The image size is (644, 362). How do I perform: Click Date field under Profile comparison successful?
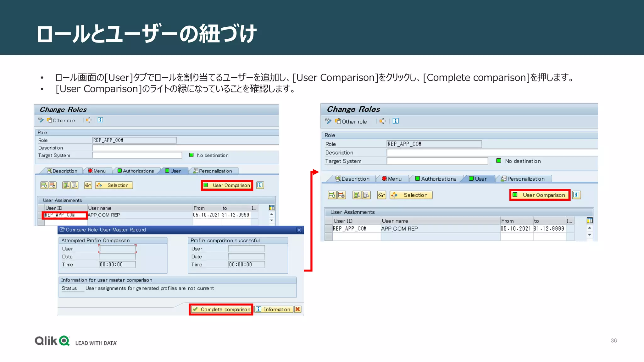(x=247, y=257)
